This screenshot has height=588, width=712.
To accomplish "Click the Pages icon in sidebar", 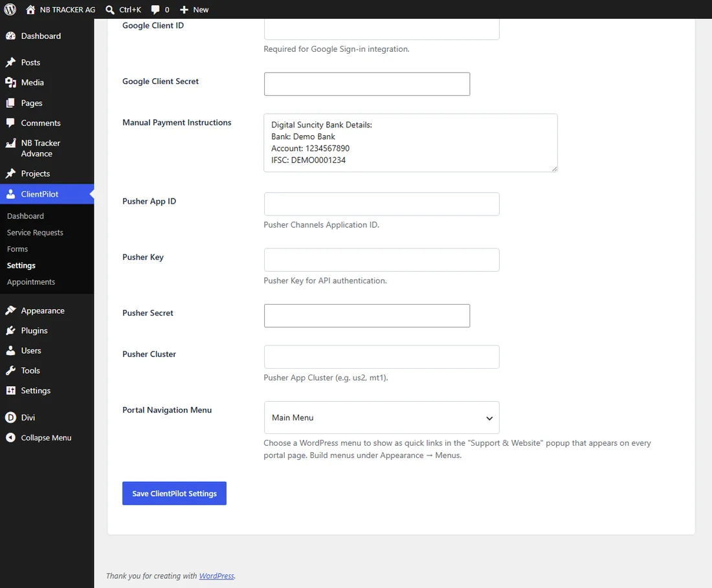I will tap(11, 103).
